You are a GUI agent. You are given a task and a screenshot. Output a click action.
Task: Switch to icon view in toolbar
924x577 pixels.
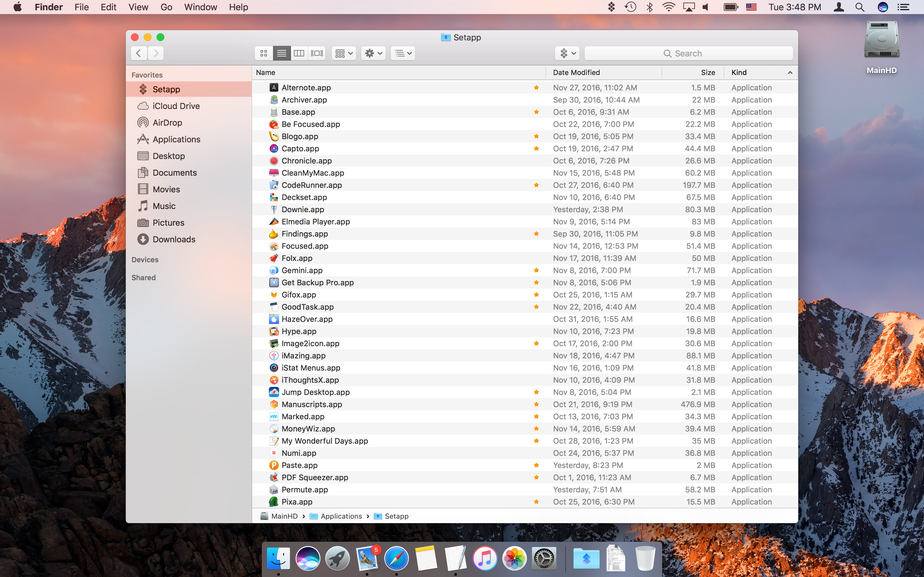(263, 54)
